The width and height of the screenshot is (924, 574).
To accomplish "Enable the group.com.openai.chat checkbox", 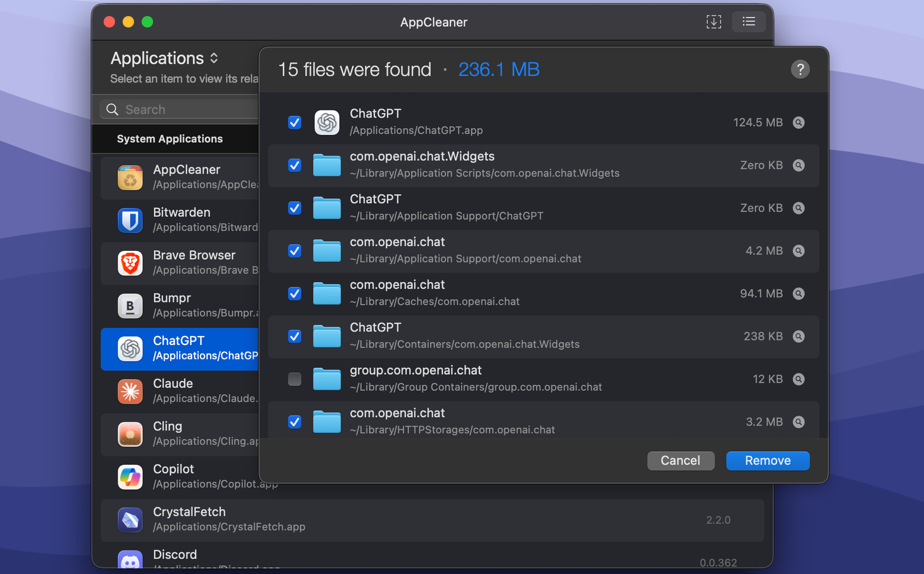I will 294,379.
